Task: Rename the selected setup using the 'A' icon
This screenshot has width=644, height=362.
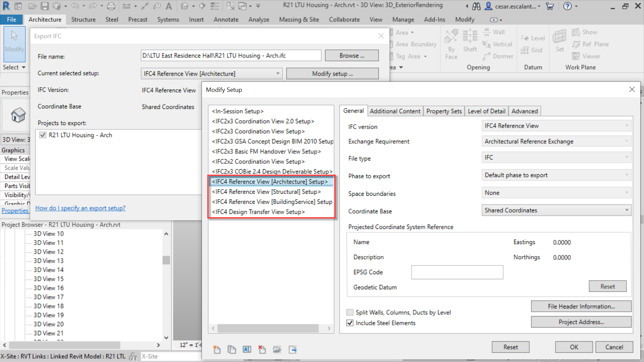Action: (247, 350)
